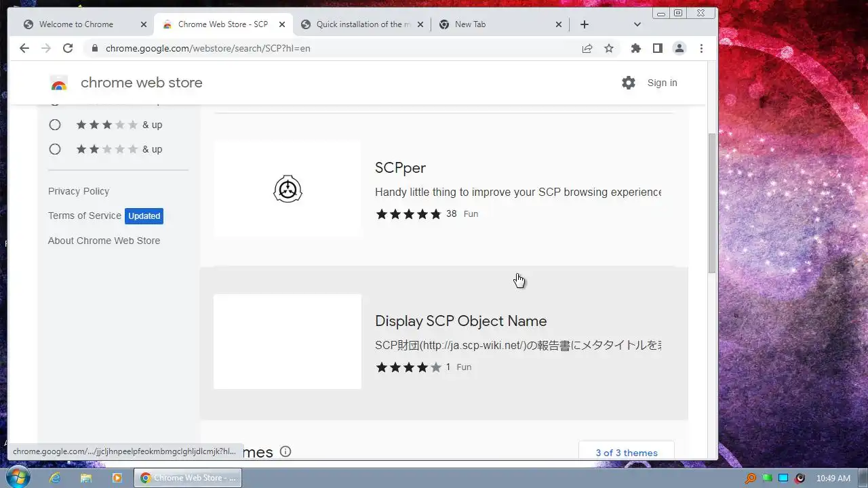Open Chrome Web Store settings gear
The image size is (868, 488).
point(629,83)
